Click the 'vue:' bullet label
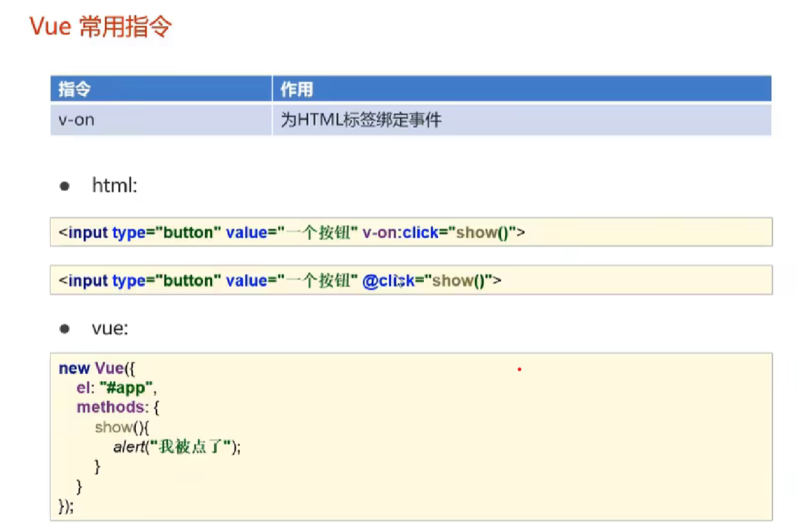The width and height of the screenshot is (800, 532). pos(110,329)
